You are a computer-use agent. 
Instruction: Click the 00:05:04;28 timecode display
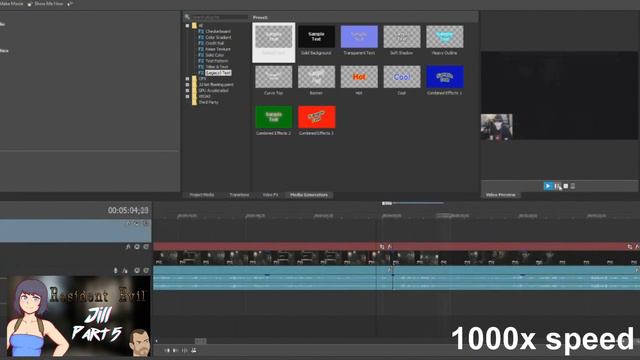(128, 211)
